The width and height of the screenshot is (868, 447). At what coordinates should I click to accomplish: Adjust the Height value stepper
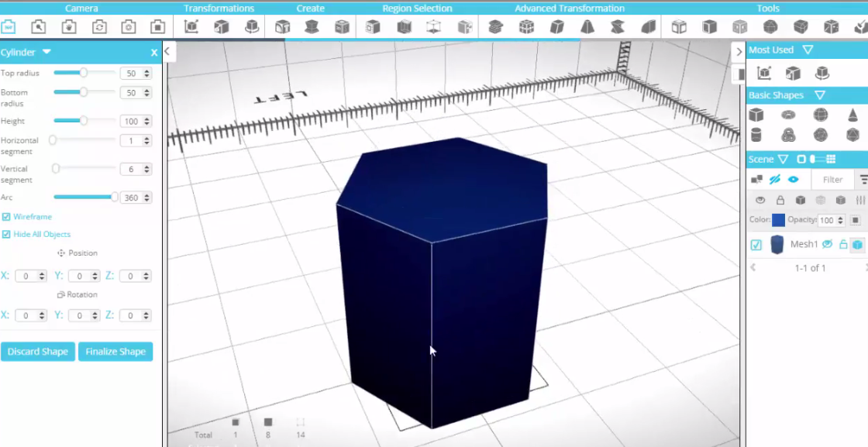pos(146,121)
